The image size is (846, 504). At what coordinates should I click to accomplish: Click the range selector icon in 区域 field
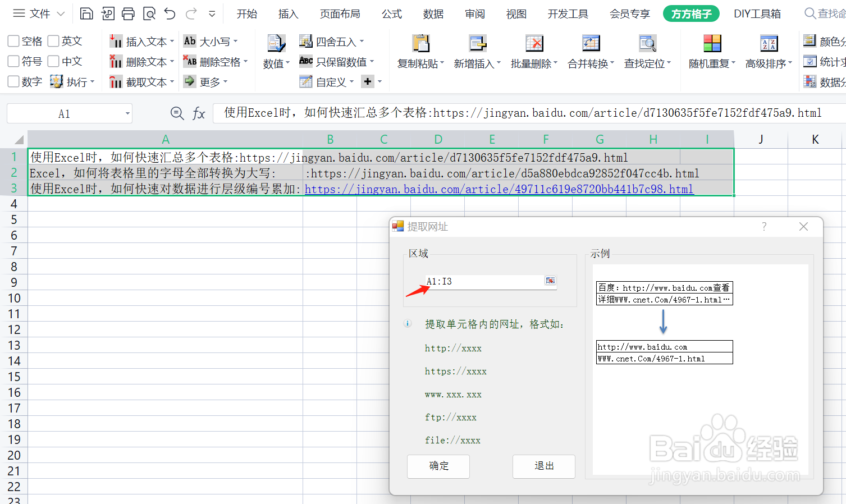click(x=550, y=281)
